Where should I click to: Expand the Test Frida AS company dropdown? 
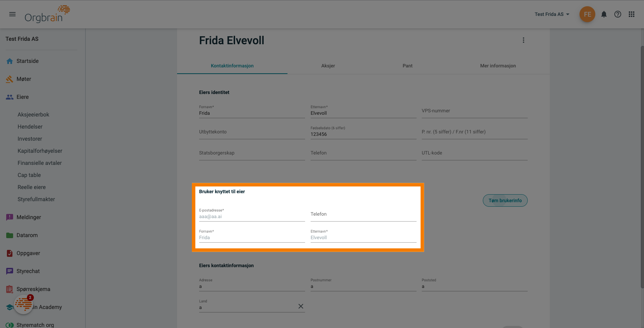point(552,14)
